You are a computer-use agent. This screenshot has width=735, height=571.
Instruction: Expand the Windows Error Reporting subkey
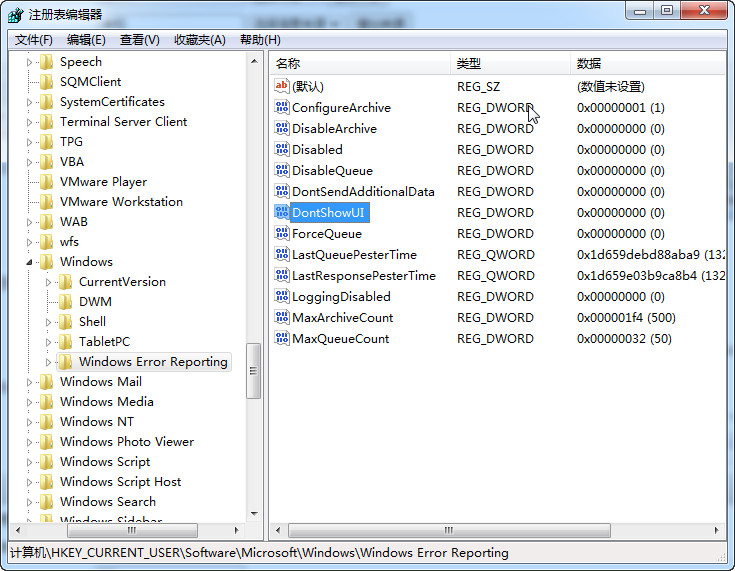coord(48,362)
